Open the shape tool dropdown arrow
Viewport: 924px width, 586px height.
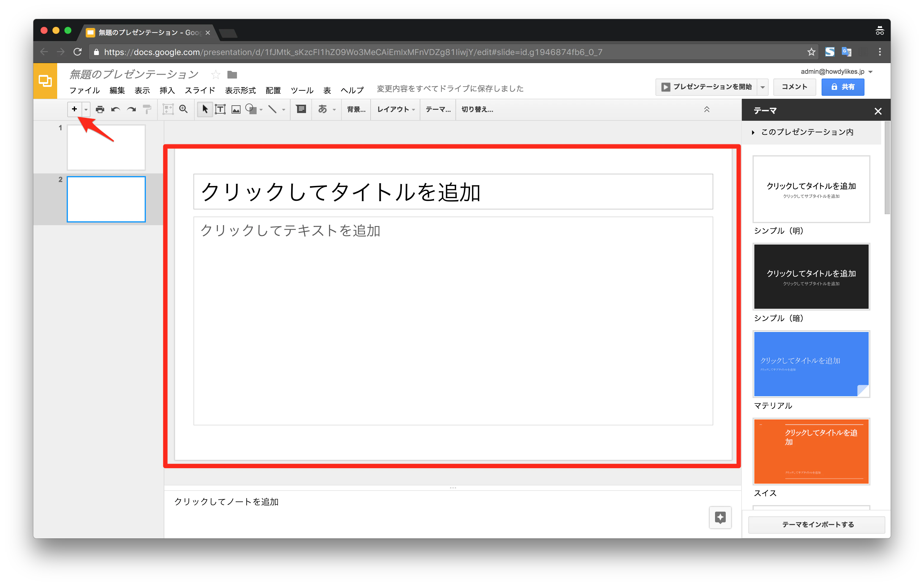(261, 110)
